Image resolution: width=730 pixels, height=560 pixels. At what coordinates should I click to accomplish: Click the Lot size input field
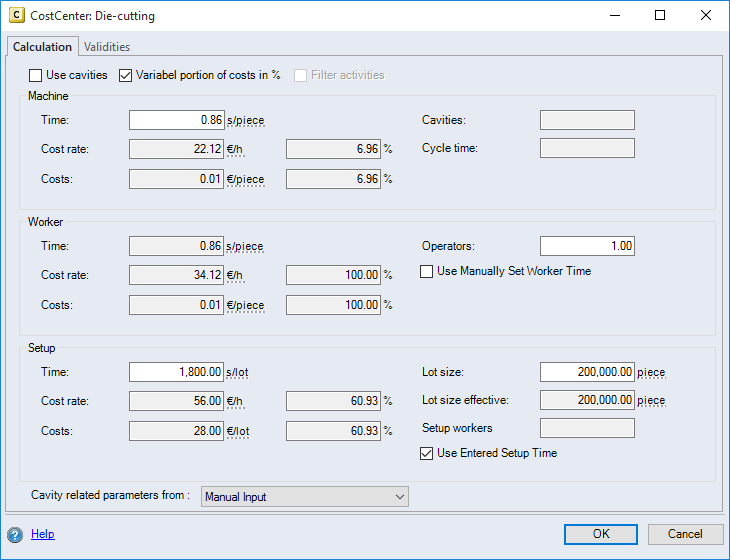(x=587, y=372)
